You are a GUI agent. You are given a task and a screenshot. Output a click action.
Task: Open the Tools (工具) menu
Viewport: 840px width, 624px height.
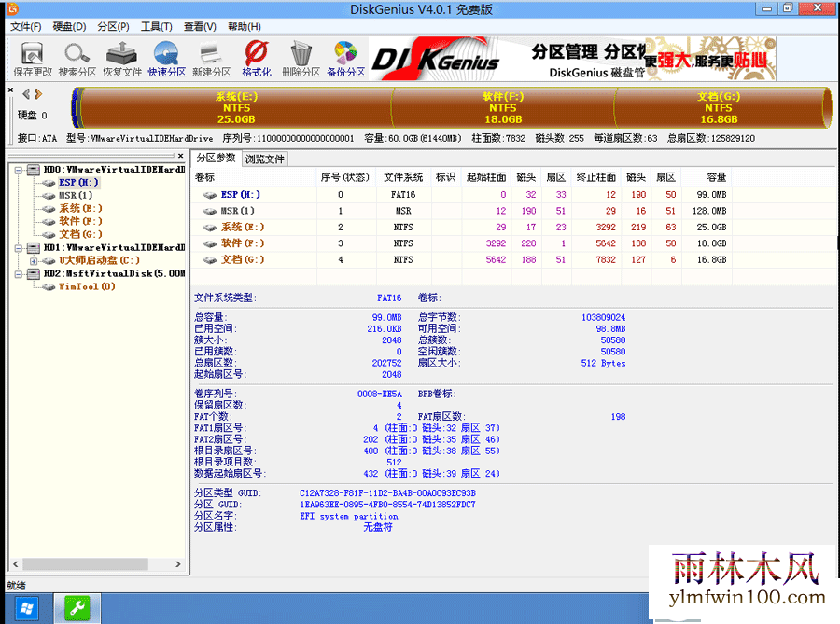click(x=157, y=27)
